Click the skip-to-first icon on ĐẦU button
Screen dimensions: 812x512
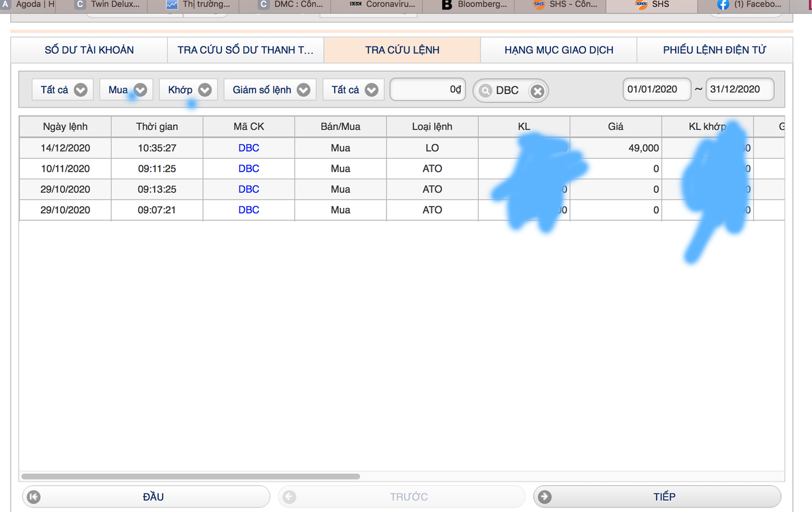(35, 497)
